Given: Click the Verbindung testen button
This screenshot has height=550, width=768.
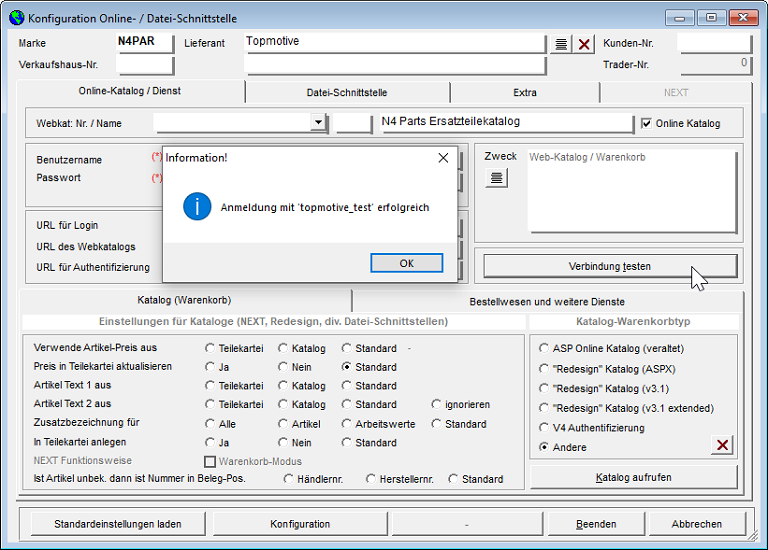Looking at the screenshot, I should click(x=610, y=266).
